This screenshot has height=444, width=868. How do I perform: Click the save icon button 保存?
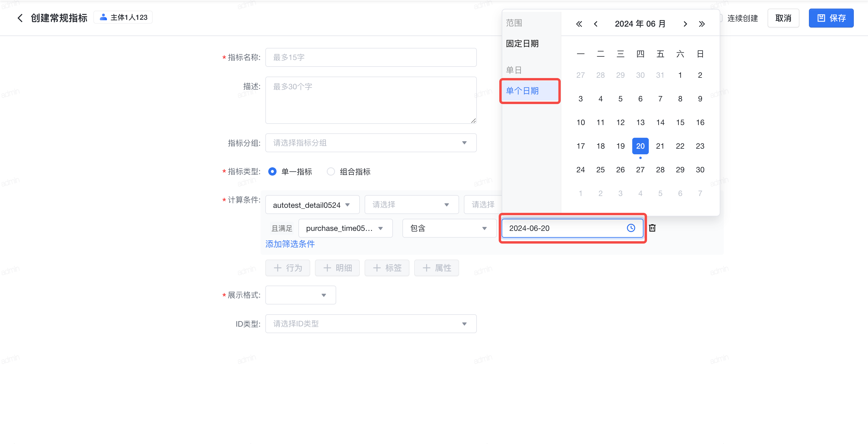[x=831, y=18]
